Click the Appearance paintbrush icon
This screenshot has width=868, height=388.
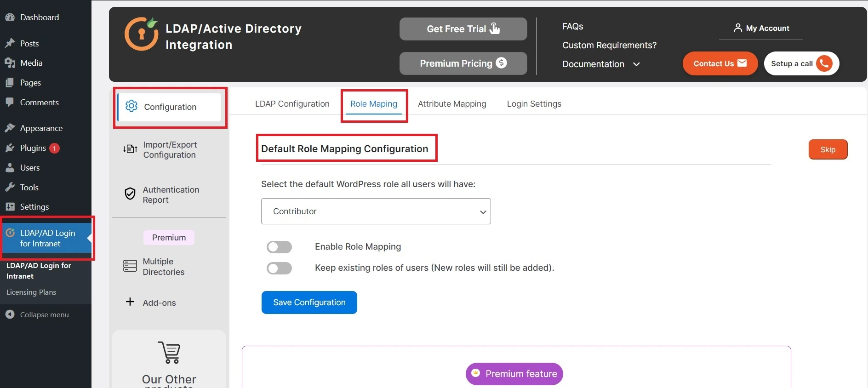10,128
